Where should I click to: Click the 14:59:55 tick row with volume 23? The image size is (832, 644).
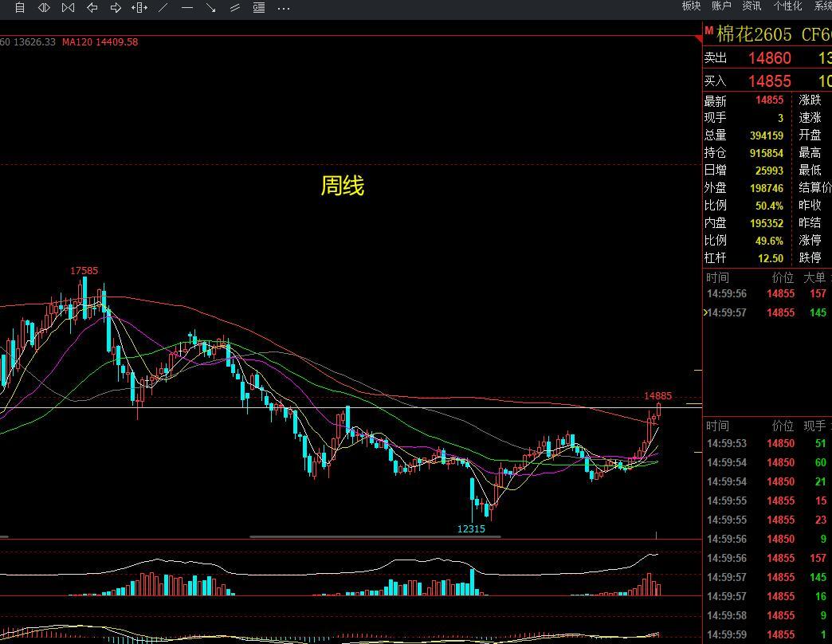click(x=767, y=520)
